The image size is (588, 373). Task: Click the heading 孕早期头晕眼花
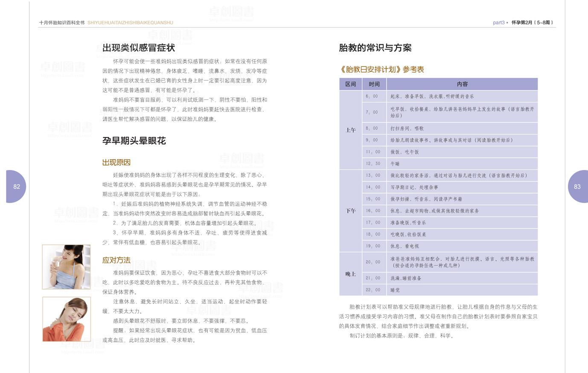click(x=134, y=141)
